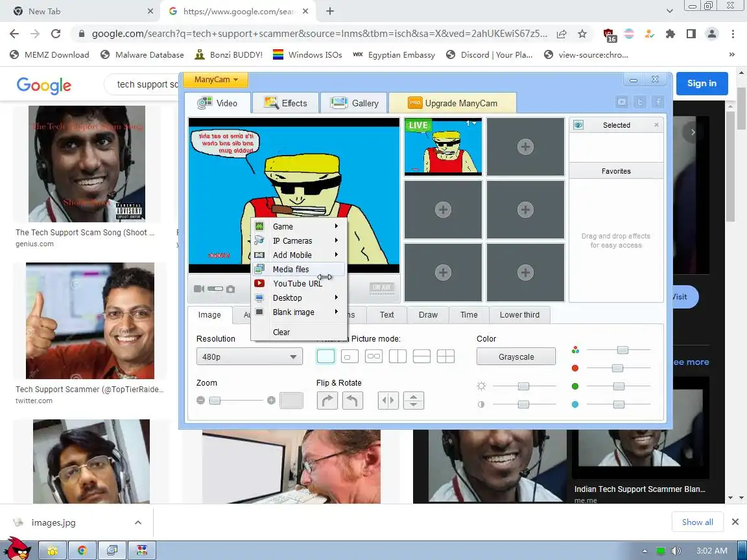Click the volume icon in system tray

click(676, 550)
